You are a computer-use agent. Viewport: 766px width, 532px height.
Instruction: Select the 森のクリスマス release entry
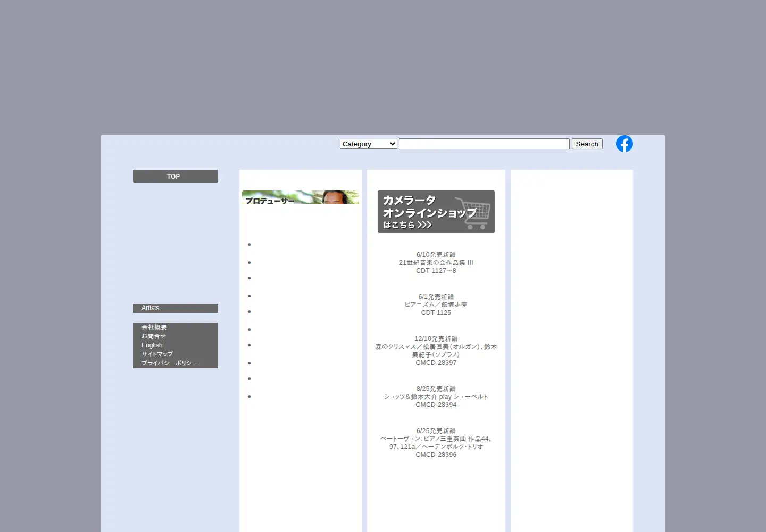click(436, 351)
